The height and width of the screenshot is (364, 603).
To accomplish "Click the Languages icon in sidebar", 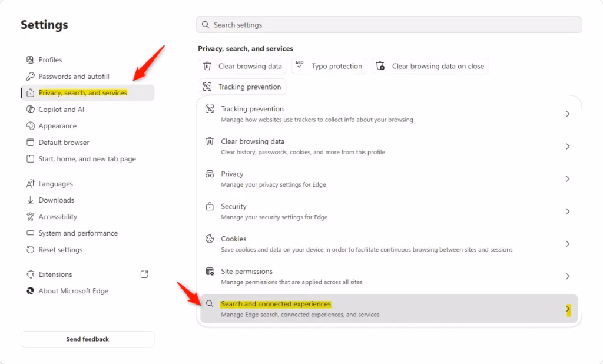I will 30,184.
